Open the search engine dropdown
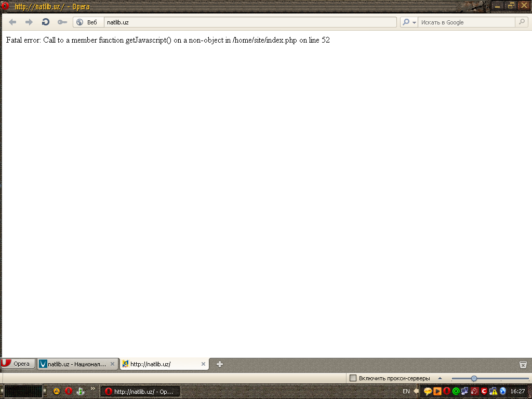 tap(409, 22)
